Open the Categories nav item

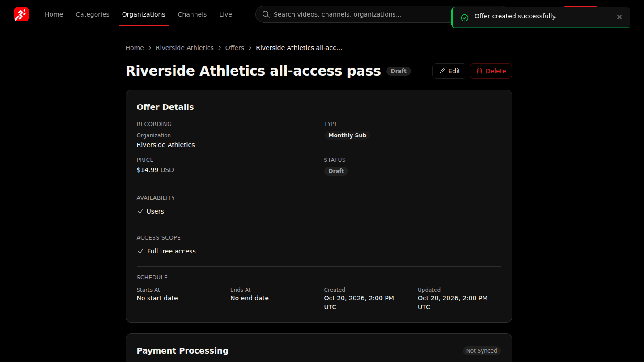coord(93,14)
